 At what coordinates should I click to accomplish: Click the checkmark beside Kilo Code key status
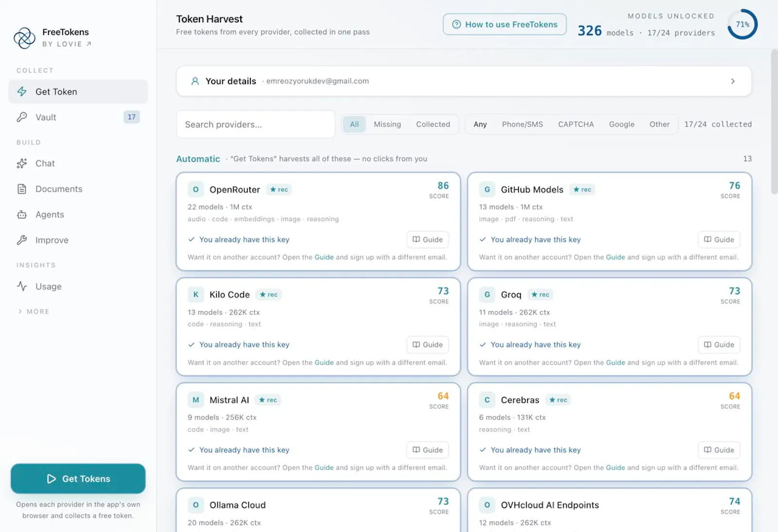pyautogui.click(x=192, y=344)
